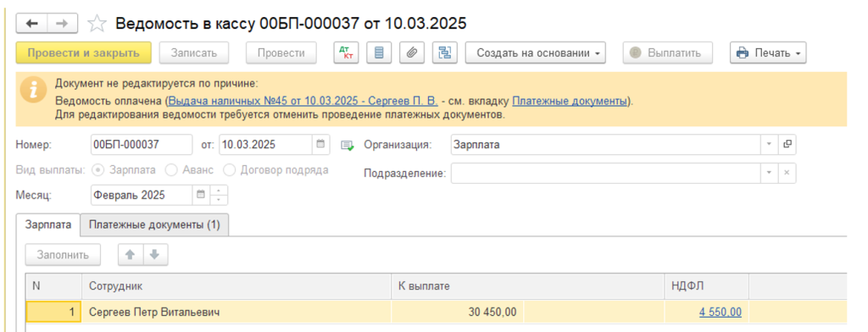Click the Организация field with Зарплата
868x332 pixels.
605,145
